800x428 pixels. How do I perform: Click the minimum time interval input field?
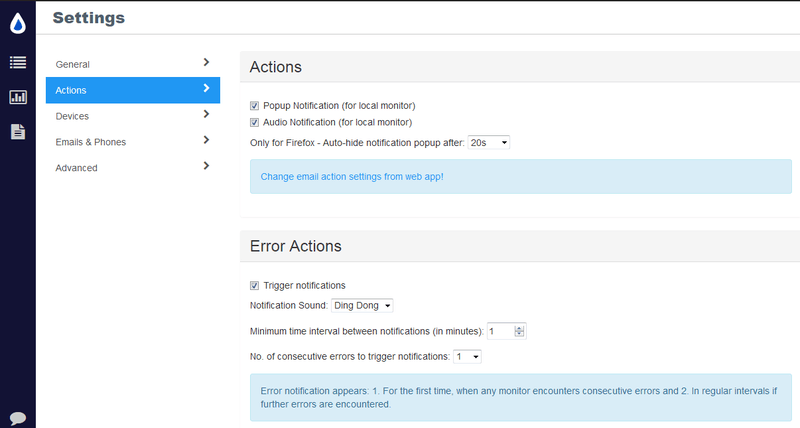coord(499,331)
